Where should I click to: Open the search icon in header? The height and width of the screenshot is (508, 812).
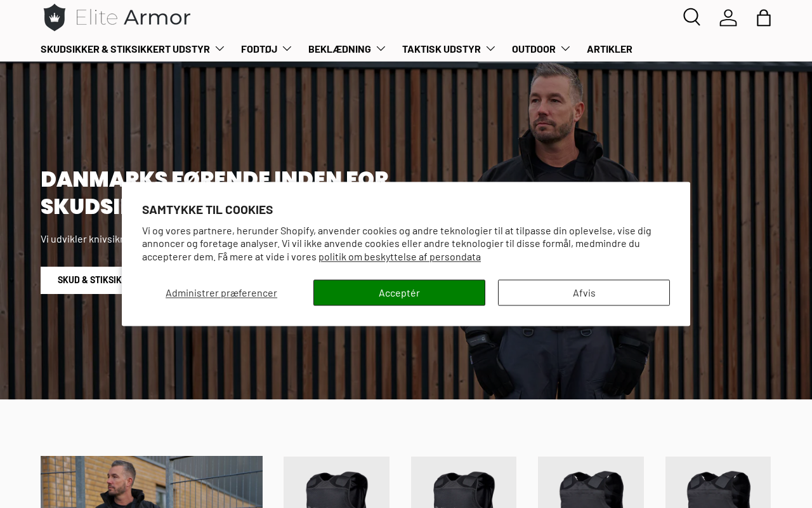point(691,17)
